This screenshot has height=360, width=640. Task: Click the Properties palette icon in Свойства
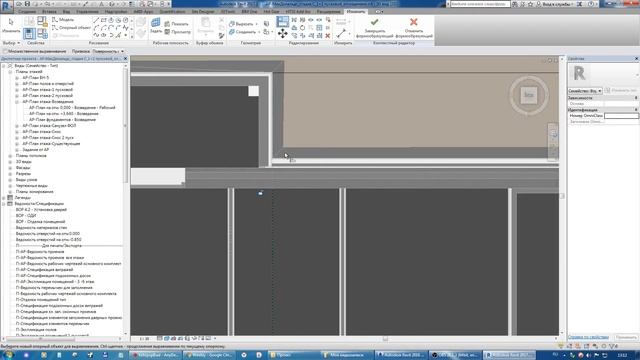[29, 33]
